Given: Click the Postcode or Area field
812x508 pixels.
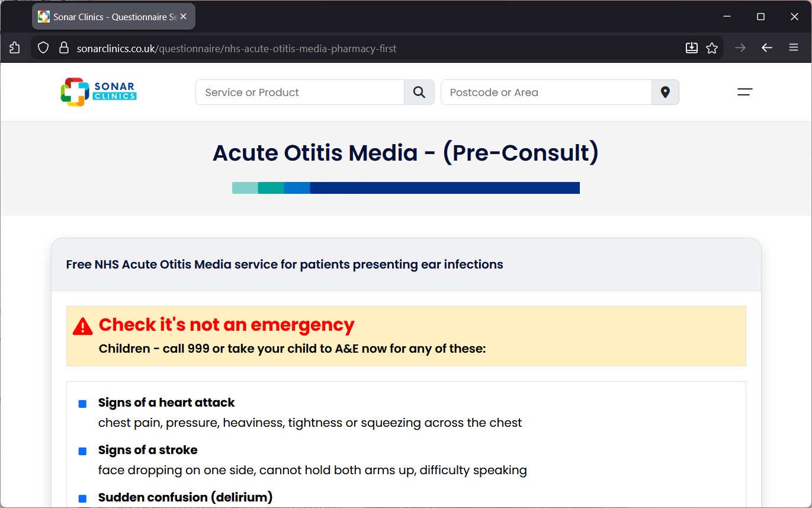Looking at the screenshot, I should 545,92.
